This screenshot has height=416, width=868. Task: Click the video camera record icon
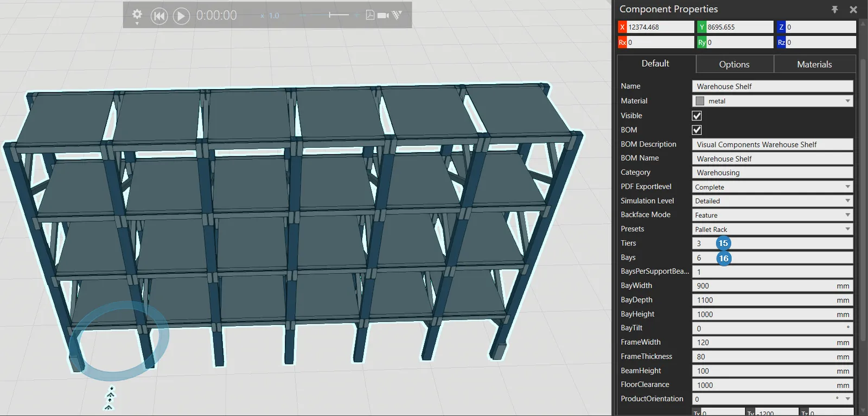coord(383,15)
